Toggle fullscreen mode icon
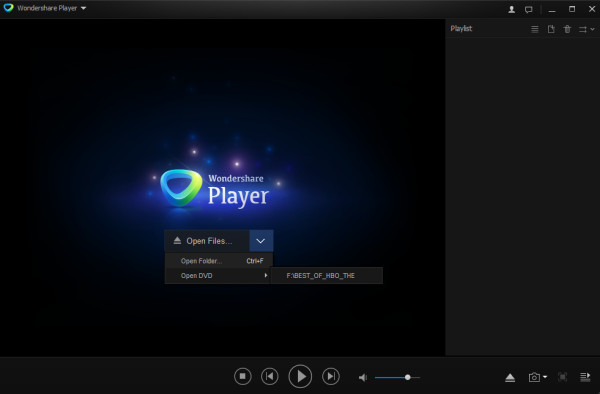This screenshot has width=600, height=394. tap(562, 377)
